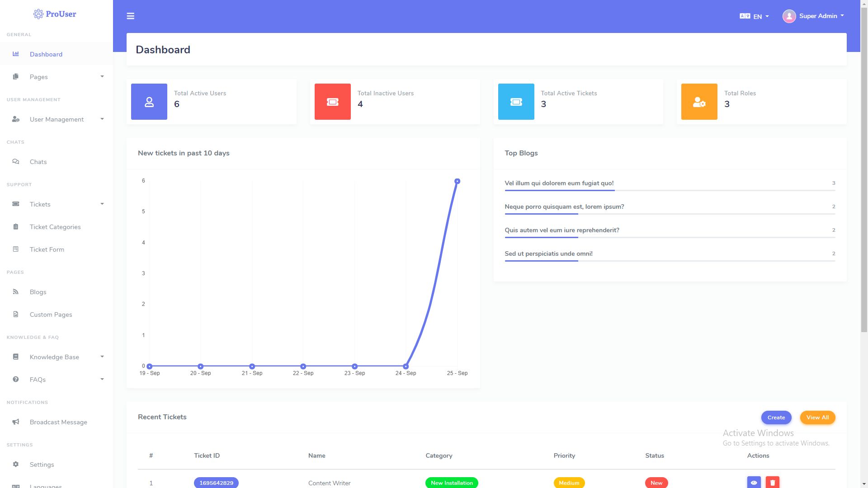Open ticket ID badge 1695642829
868x488 pixels.
point(216,483)
